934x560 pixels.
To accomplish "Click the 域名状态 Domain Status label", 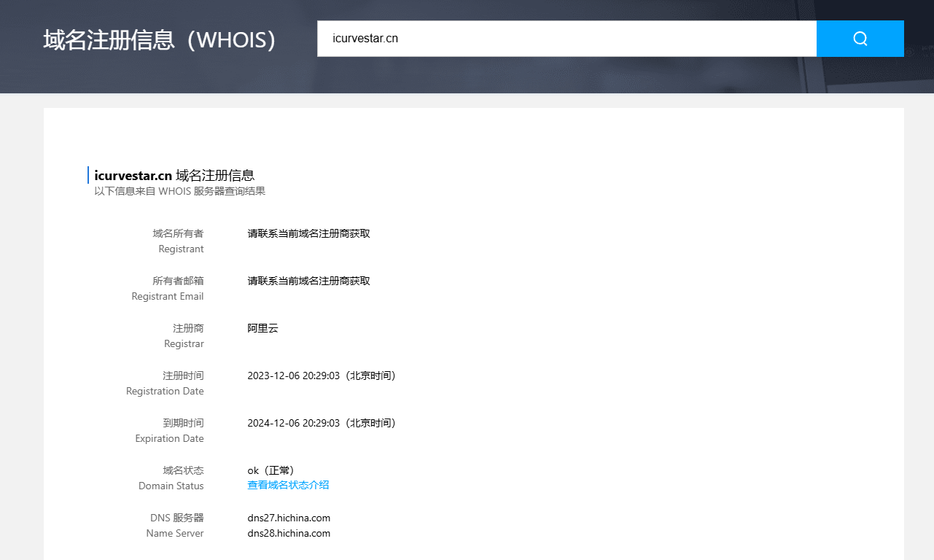I will coord(172,478).
